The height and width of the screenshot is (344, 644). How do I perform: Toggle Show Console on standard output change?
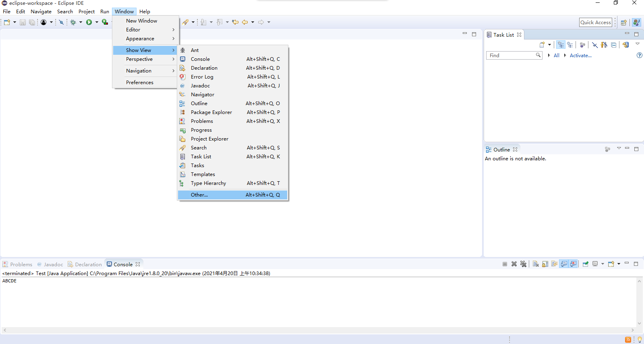pos(564,264)
